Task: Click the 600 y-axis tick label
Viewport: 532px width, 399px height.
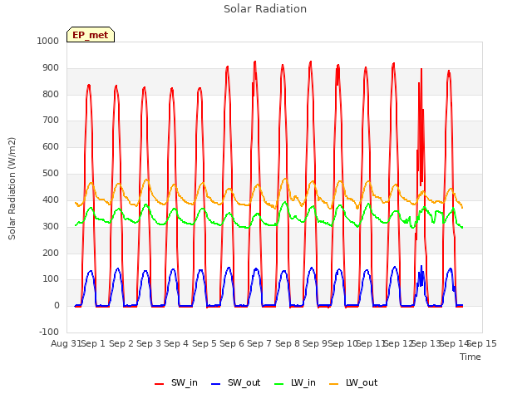Action: (51, 146)
